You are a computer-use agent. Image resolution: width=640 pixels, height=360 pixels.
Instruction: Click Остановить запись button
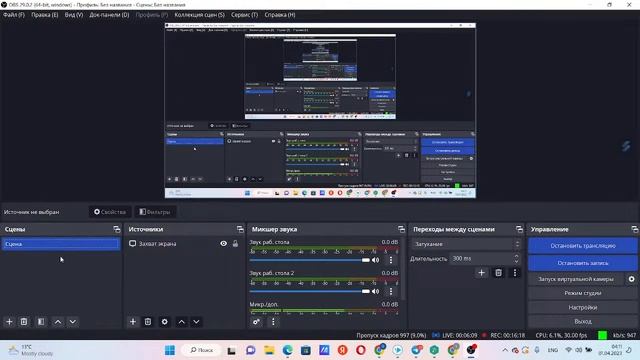(x=582, y=263)
